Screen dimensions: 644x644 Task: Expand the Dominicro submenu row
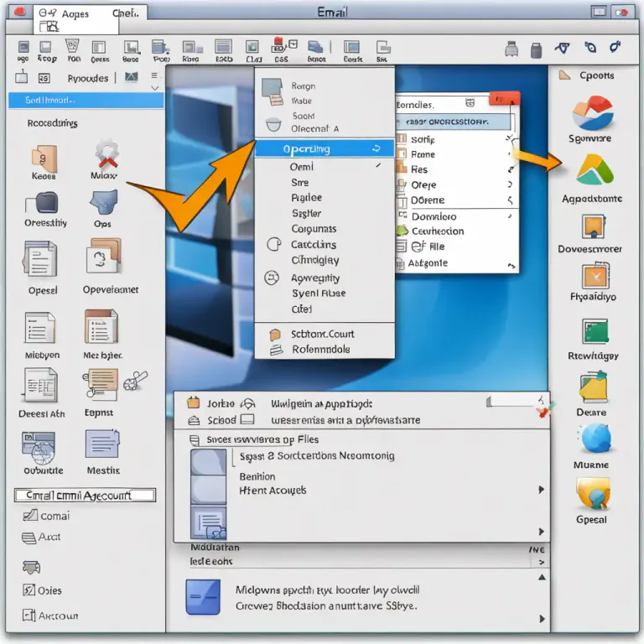[x=456, y=216]
